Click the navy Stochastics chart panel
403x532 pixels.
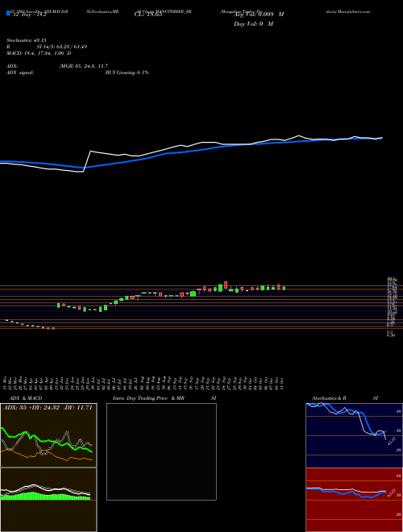pyautogui.click(x=355, y=435)
